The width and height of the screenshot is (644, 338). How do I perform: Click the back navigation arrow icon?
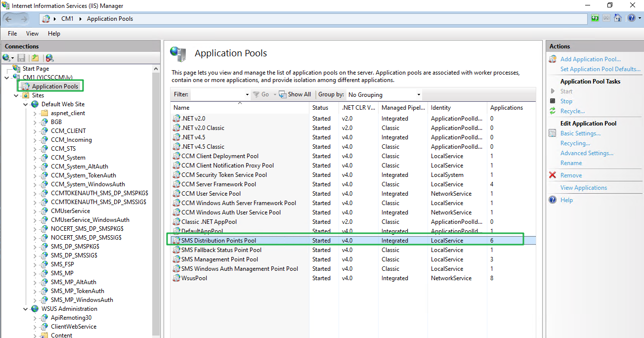pos(8,19)
